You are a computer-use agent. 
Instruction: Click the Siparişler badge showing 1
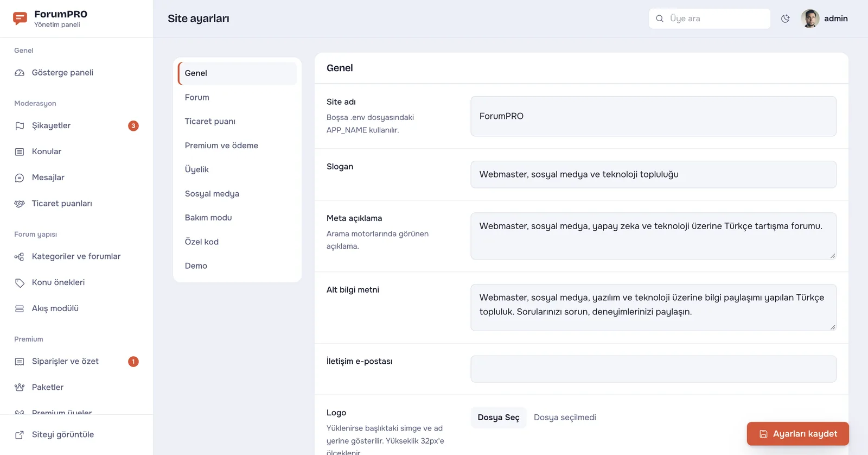point(133,362)
